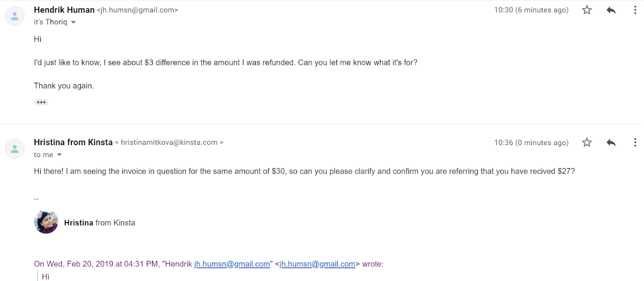This screenshot has height=281, width=644.
Task: Reply to Hendrik Human's message
Action: pyautogui.click(x=611, y=10)
